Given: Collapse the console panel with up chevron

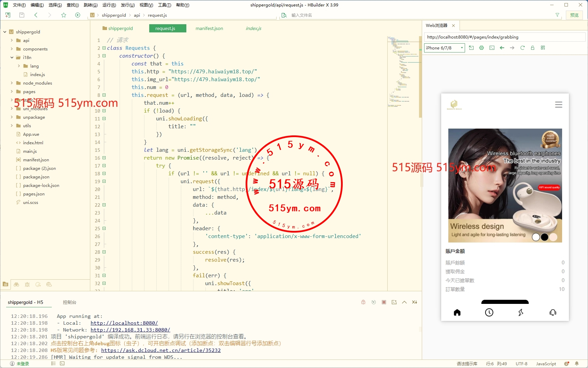Looking at the screenshot, I should coord(404,302).
